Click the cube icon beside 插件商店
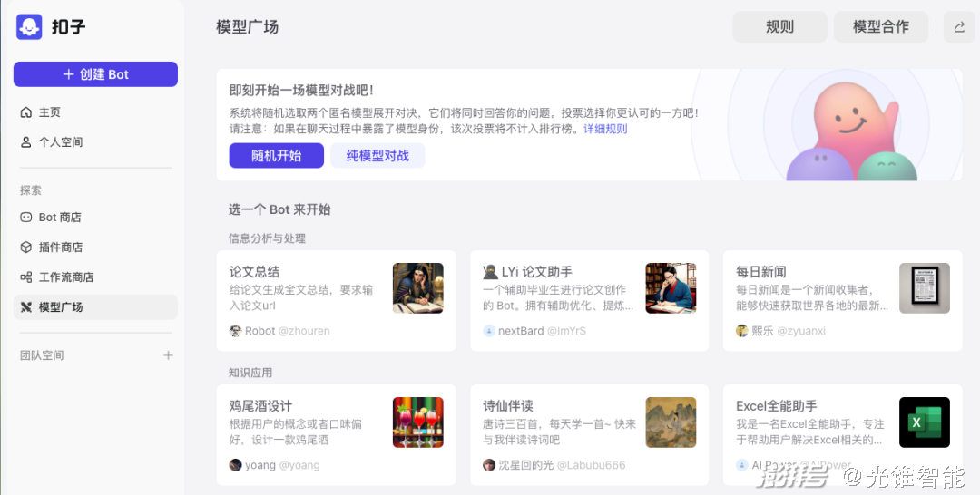Screen dimensions: 980x495 (25, 247)
